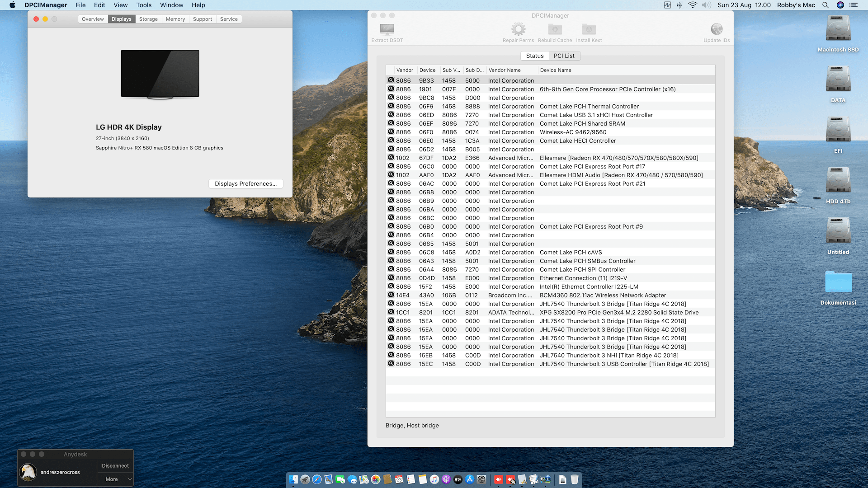The image size is (868, 488).
Task: Select the Wireless-AC 9462/9560 row
Action: point(551,132)
